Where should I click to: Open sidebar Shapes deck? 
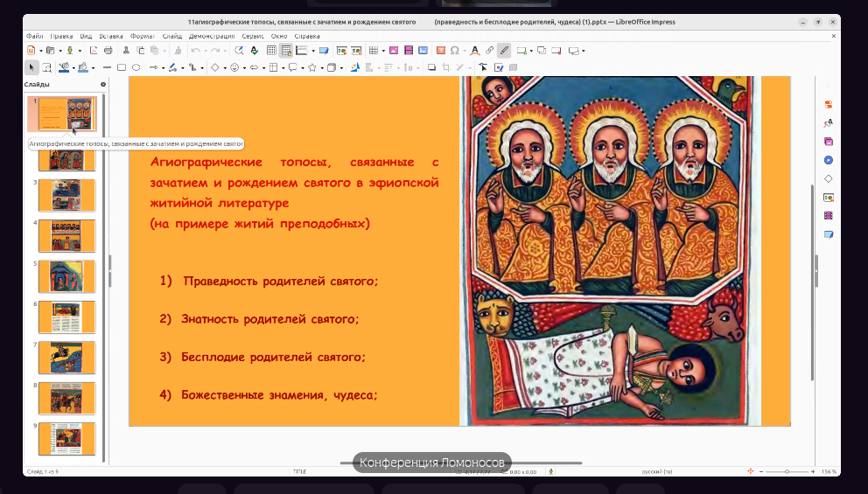828,178
